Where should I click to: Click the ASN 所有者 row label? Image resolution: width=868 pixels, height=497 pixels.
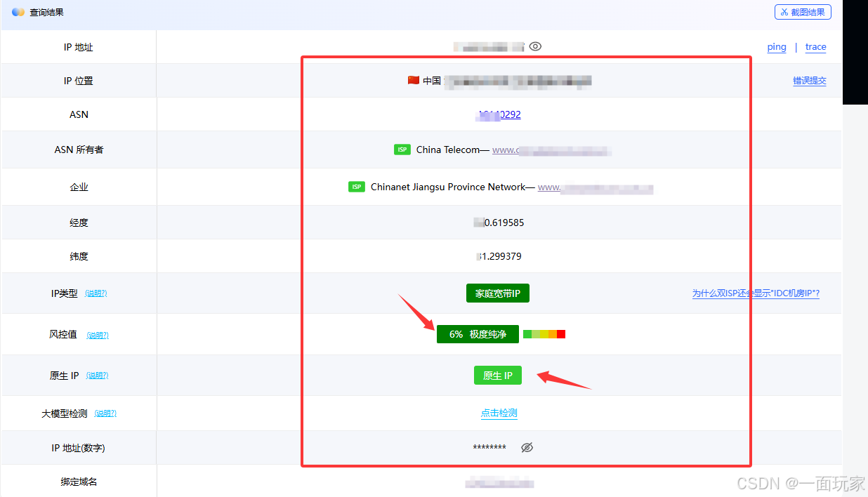pos(79,150)
